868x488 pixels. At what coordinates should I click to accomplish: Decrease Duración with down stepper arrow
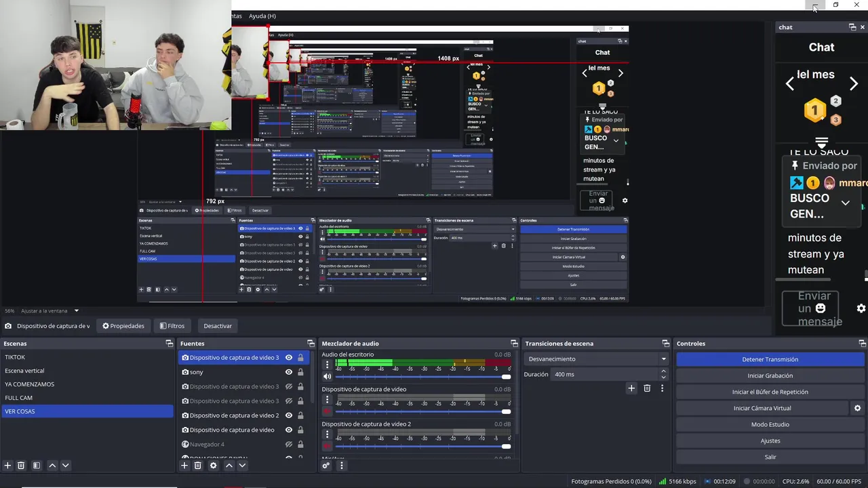[663, 377]
